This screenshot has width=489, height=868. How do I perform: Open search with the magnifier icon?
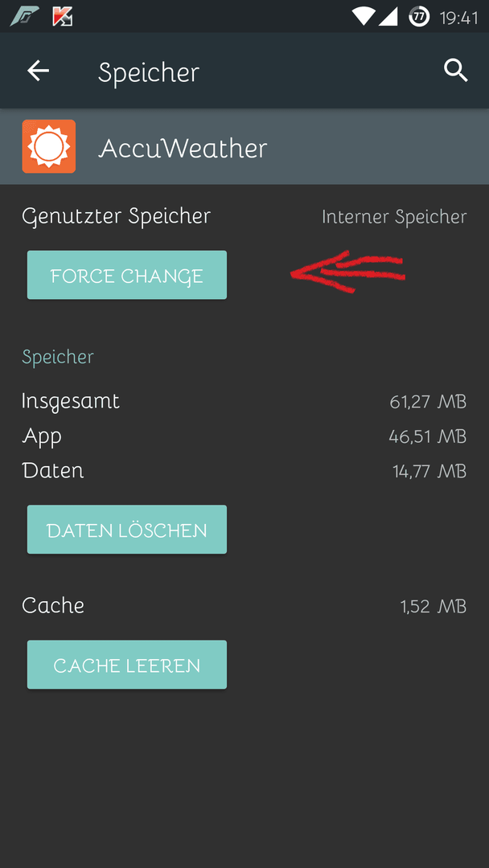(456, 71)
